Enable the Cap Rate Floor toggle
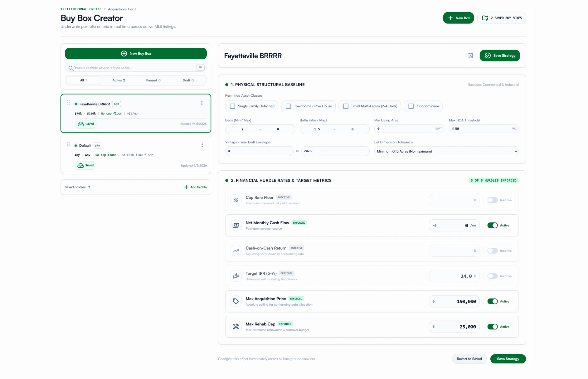588x379 pixels. (x=492, y=200)
